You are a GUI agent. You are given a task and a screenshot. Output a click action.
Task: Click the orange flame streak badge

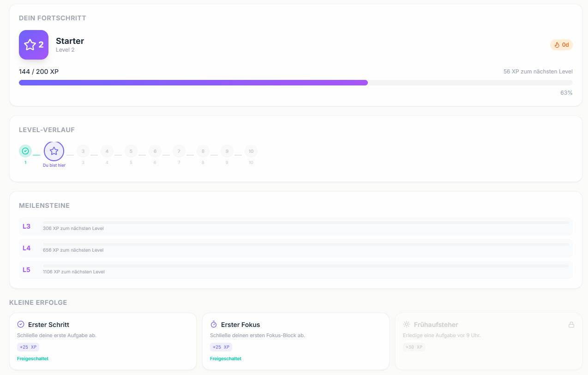pyautogui.click(x=561, y=45)
